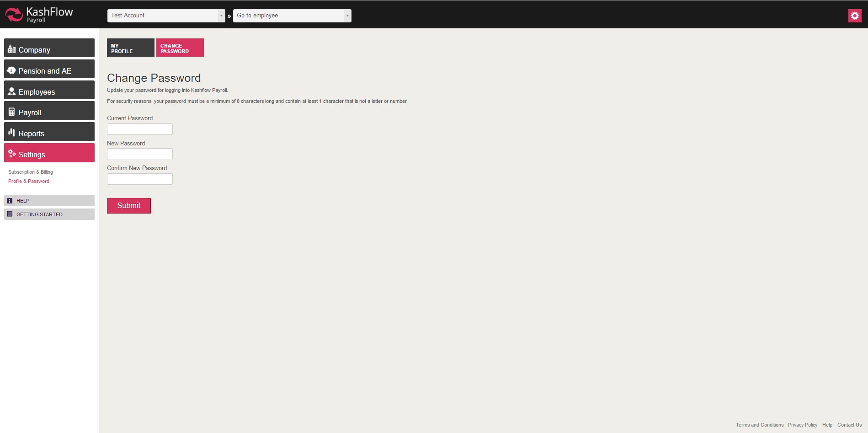
Task: Focus the Current Password field
Action: (x=139, y=129)
